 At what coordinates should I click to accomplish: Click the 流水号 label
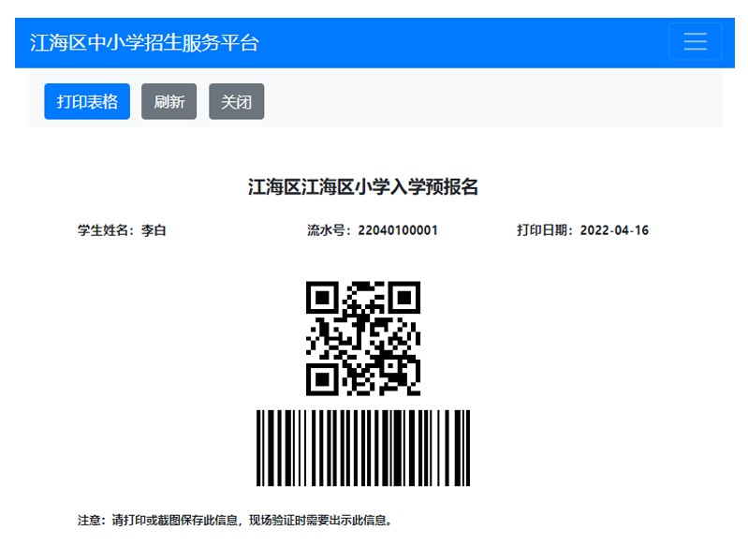(327, 230)
